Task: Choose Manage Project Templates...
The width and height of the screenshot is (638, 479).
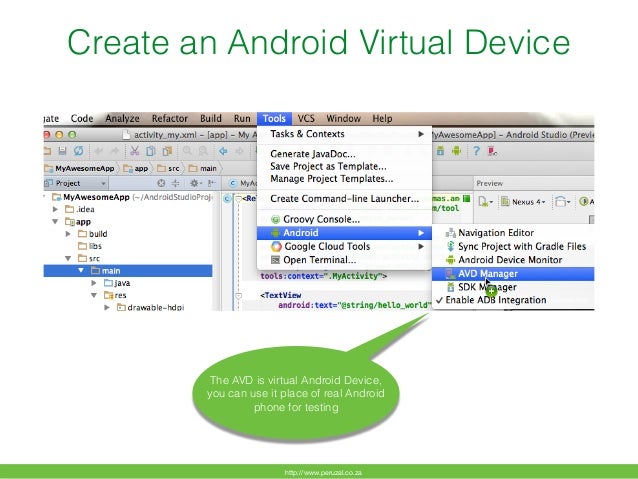Action: (344, 179)
